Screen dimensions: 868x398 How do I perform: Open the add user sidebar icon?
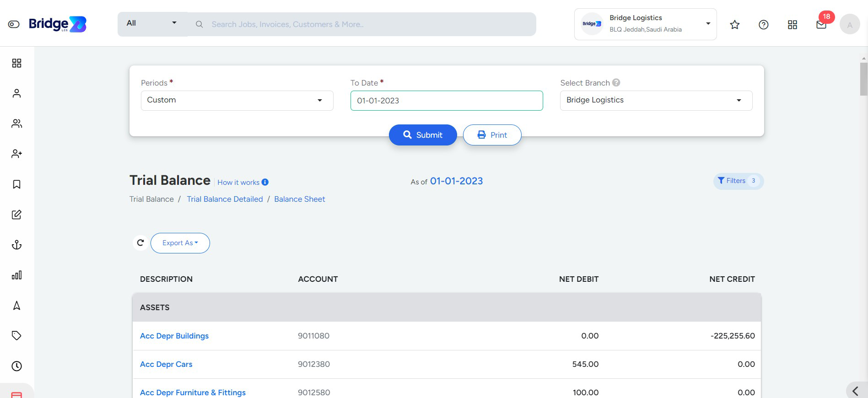[16, 154]
